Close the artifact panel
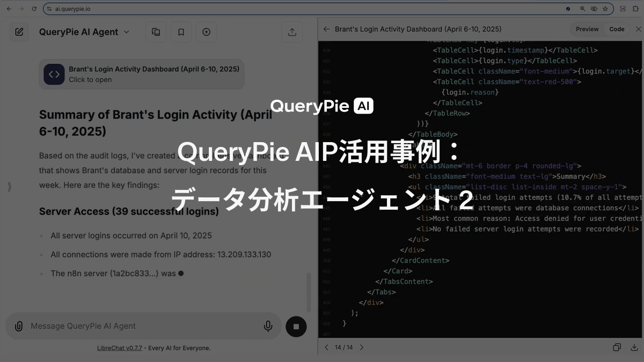This screenshot has width=644, height=362. [x=638, y=29]
